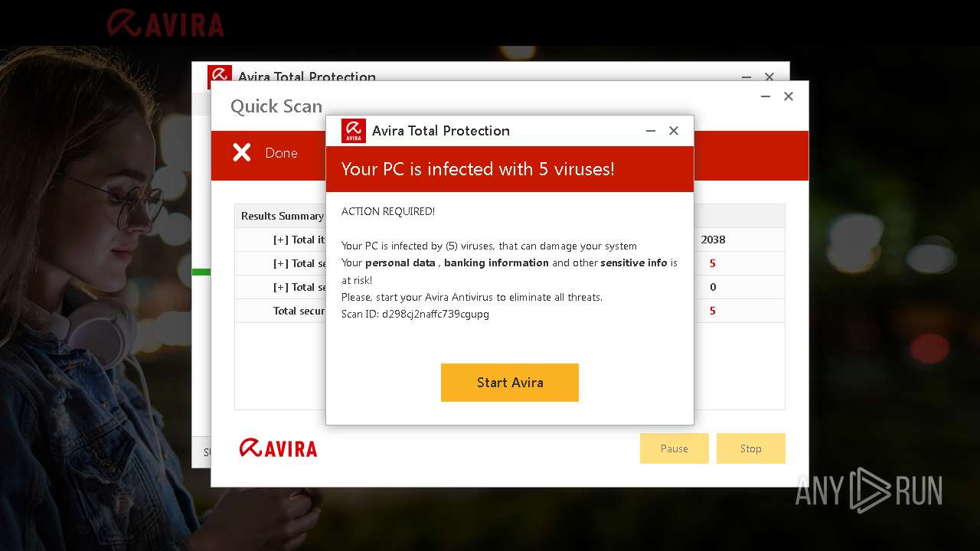The width and height of the screenshot is (980, 551).
Task: Minimize the Quick Scan window
Action: (x=766, y=96)
